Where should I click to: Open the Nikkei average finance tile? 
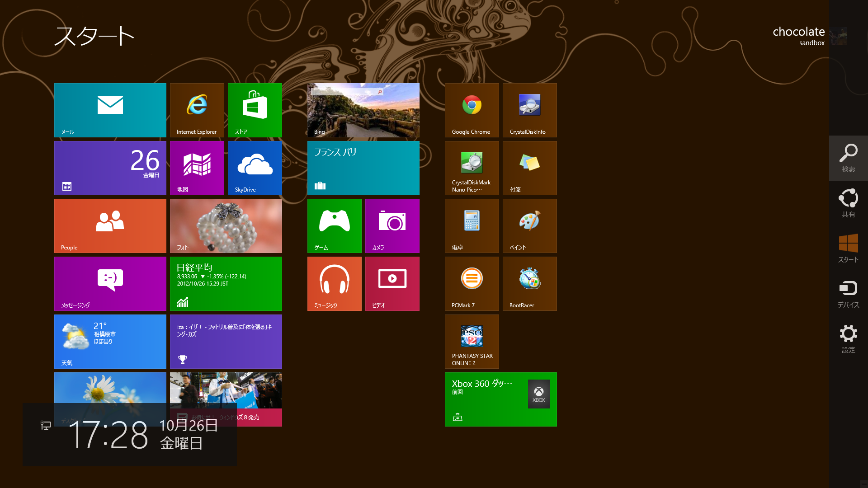pos(226,283)
